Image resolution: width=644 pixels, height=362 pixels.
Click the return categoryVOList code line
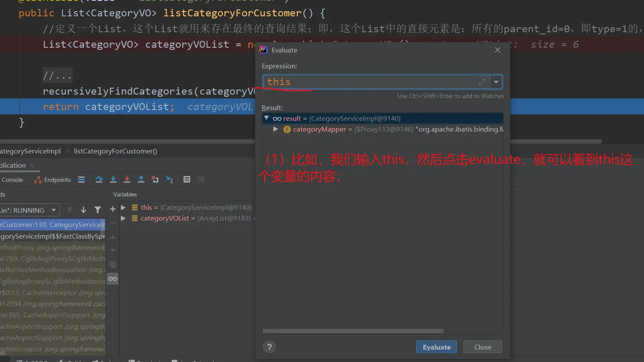coord(127,107)
